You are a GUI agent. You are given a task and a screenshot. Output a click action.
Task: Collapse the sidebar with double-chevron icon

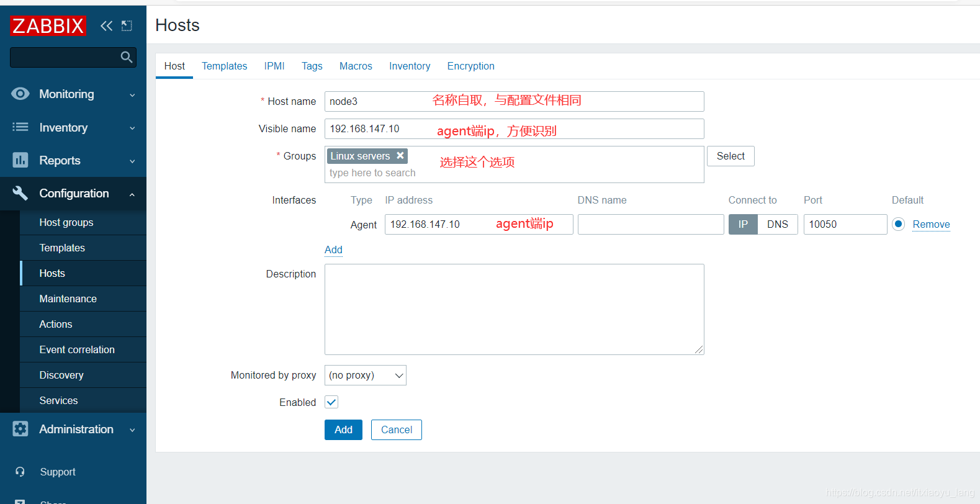pos(107,25)
